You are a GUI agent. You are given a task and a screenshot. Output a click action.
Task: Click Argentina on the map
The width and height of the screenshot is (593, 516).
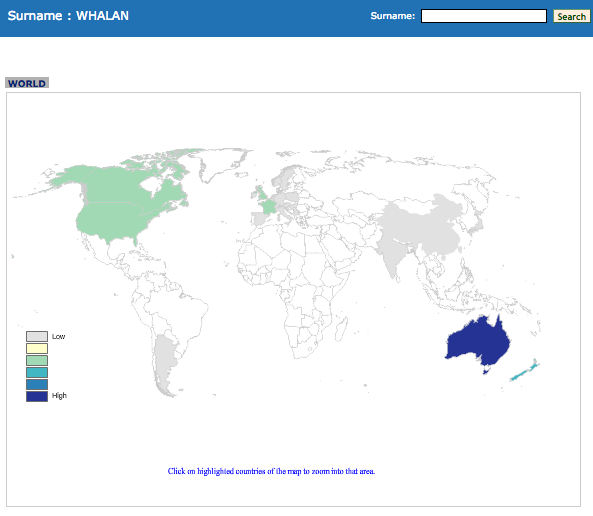tap(165, 363)
